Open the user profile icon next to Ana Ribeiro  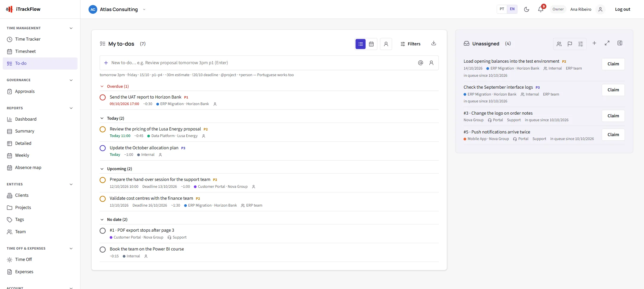click(x=600, y=9)
